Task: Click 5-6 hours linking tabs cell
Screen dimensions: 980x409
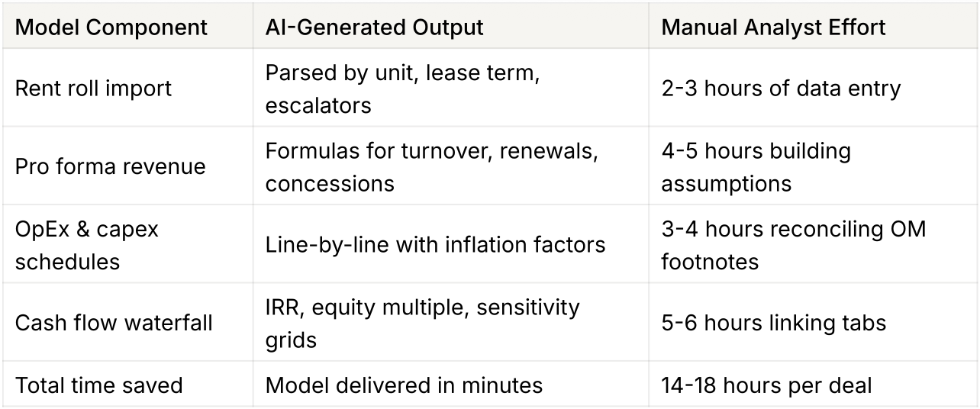Action: [812, 323]
